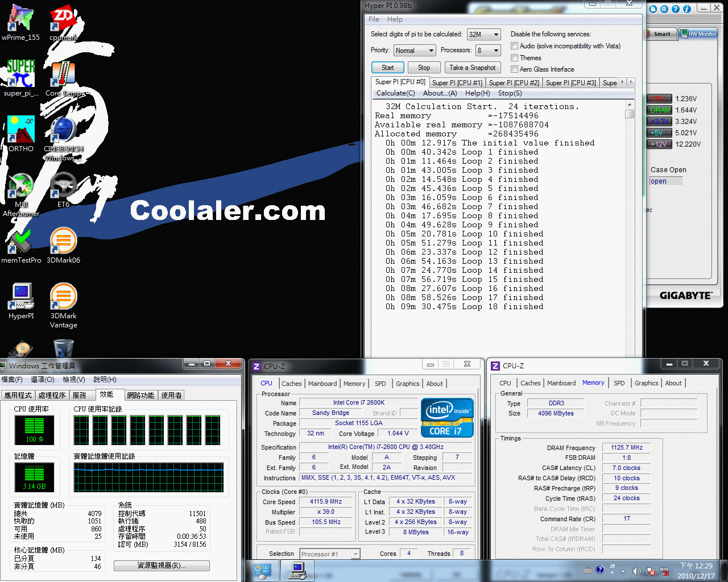The image size is (728, 582).
Task: Open the Processor #1 selection dropdown in CPU-Z
Action: coord(330,554)
